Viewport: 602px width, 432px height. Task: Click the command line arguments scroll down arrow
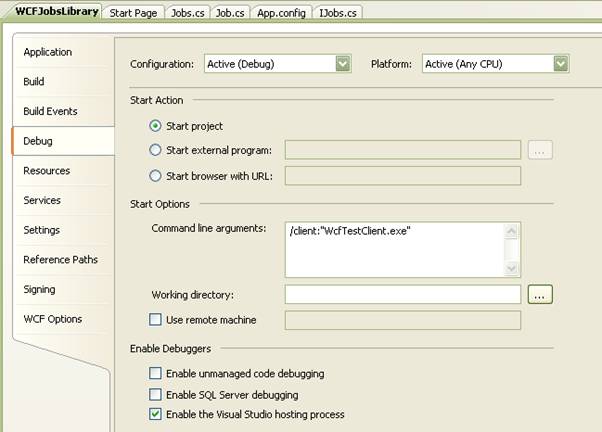[511, 268]
